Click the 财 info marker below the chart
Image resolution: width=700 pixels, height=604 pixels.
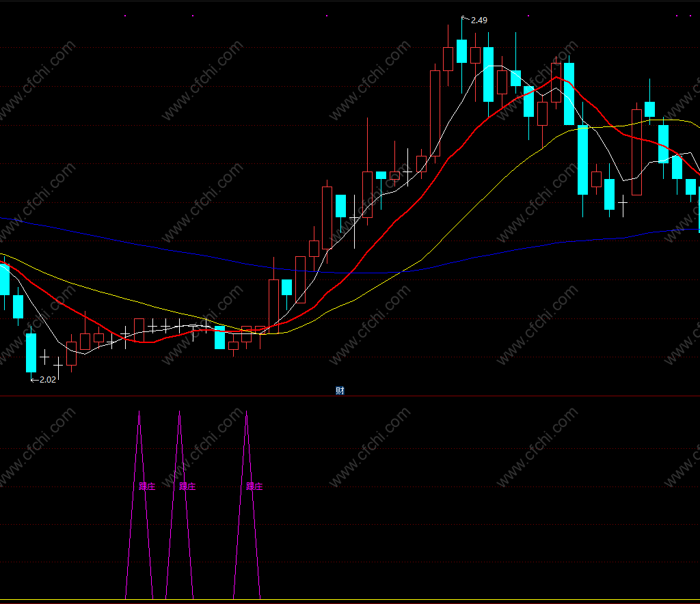point(340,391)
